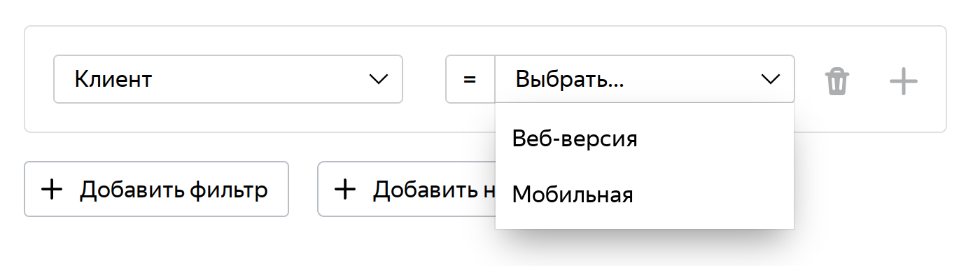Click the Клиент label text
The height and width of the screenshot is (266, 980).
pyautogui.click(x=113, y=79)
